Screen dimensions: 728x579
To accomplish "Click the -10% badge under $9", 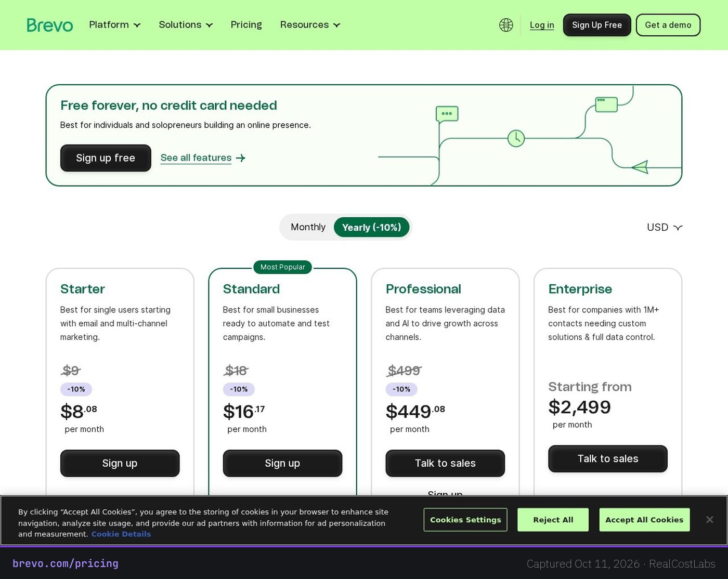I will point(76,389).
